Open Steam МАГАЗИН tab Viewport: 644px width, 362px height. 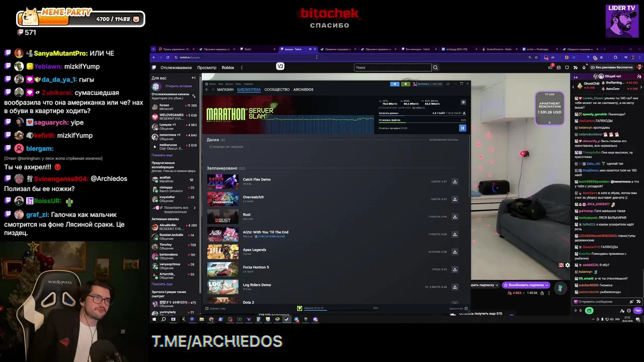click(x=225, y=89)
